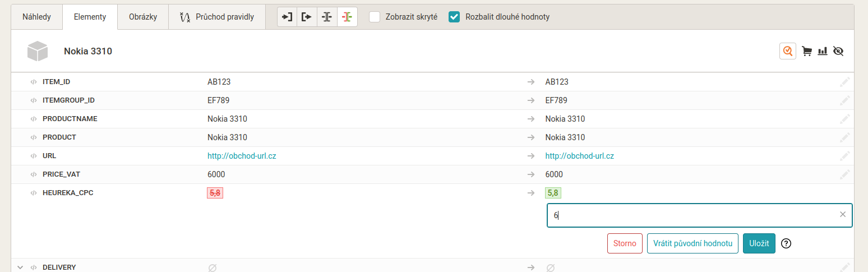
Task: Click the code tag icon beside DELIVERY
Action: click(34, 268)
